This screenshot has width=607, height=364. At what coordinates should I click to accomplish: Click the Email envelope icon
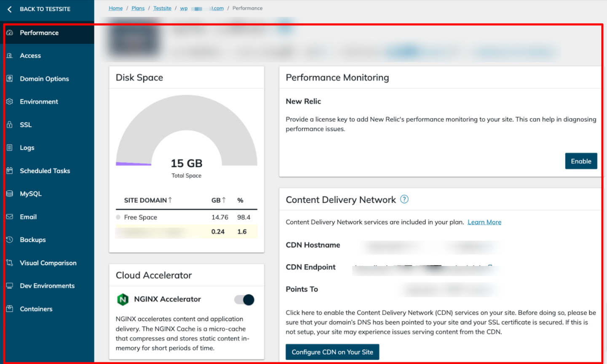tap(10, 217)
